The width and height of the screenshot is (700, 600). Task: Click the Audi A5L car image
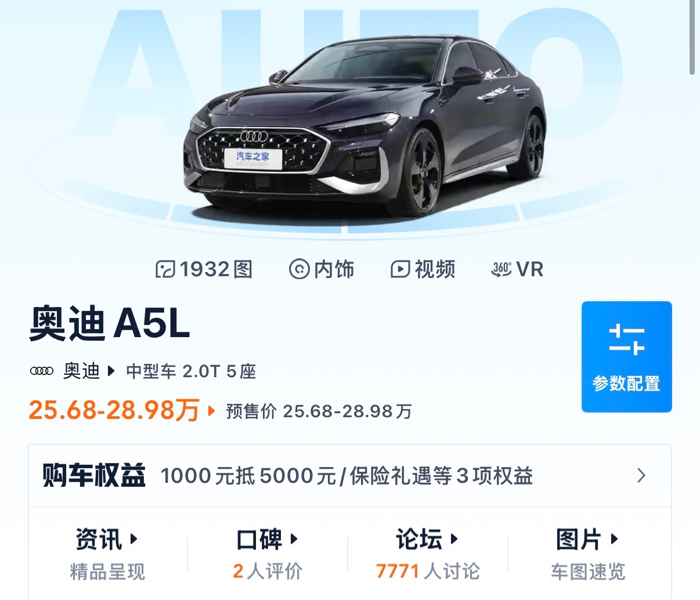[x=365, y=126]
